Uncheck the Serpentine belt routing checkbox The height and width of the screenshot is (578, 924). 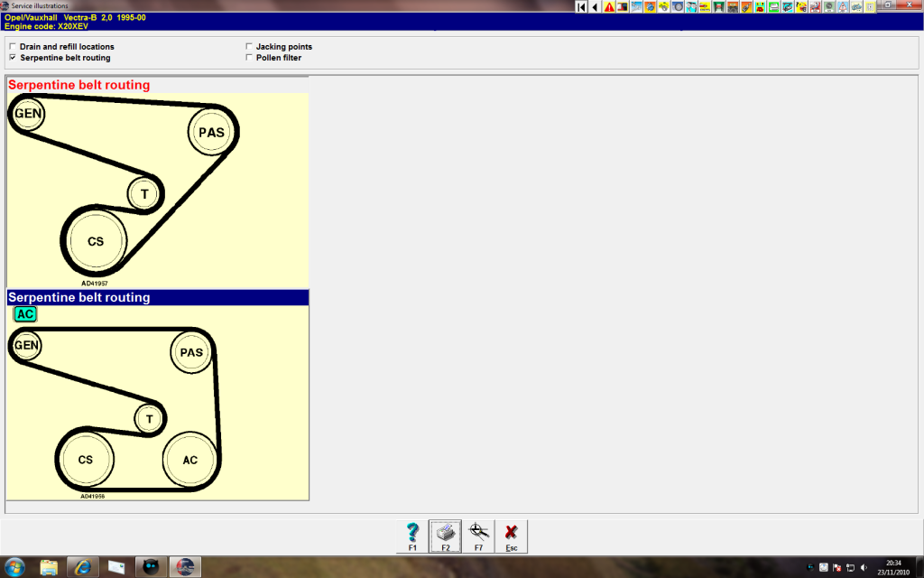coord(12,58)
